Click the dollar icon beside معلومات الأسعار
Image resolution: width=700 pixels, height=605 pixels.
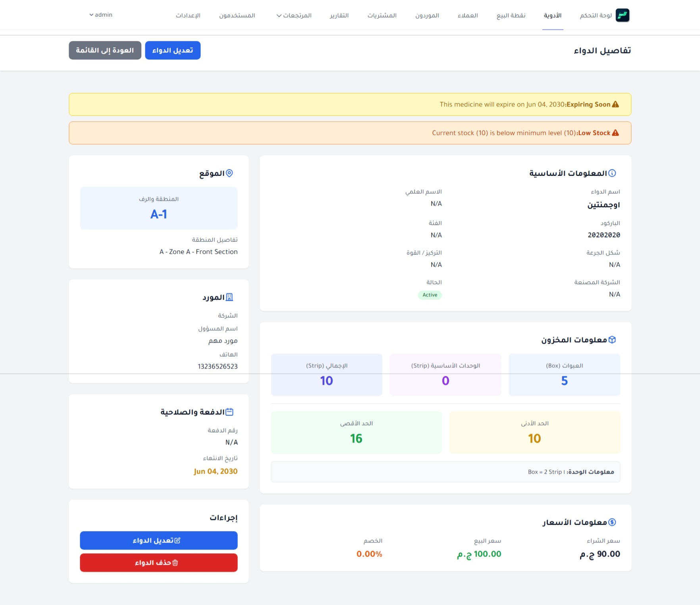point(612,522)
